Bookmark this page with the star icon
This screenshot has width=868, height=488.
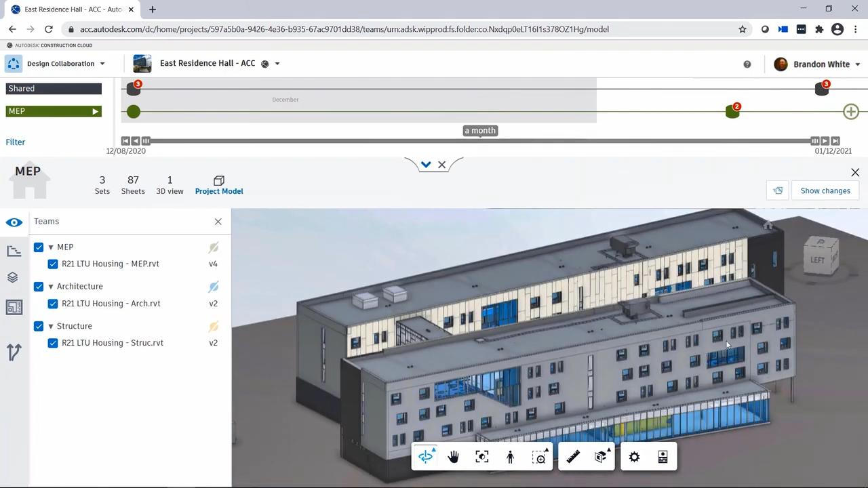743,29
